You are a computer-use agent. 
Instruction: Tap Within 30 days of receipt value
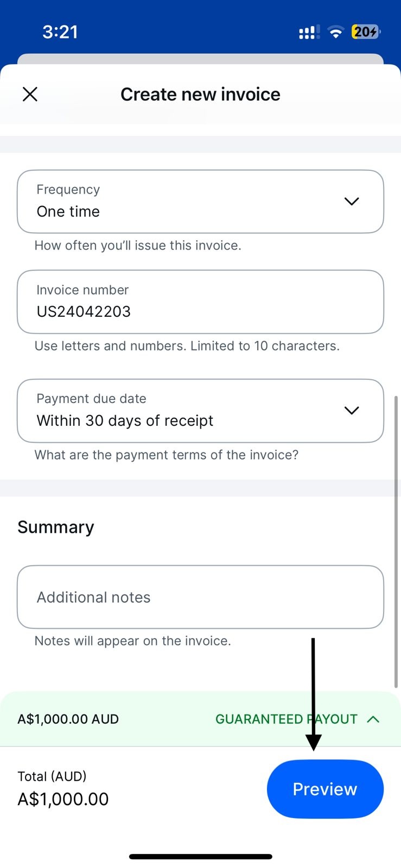125,421
